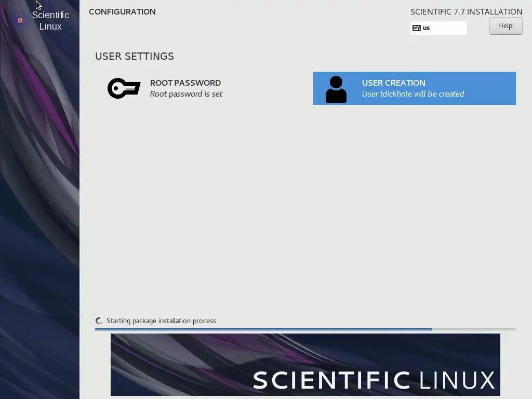Click the keyboard layout icon
The height and width of the screenshot is (399, 532).
point(416,28)
